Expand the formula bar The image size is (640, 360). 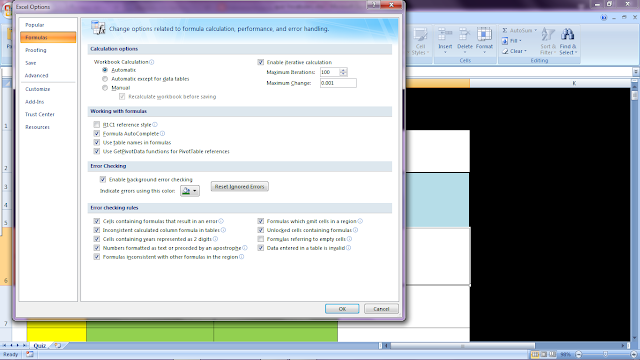[x=636, y=72]
